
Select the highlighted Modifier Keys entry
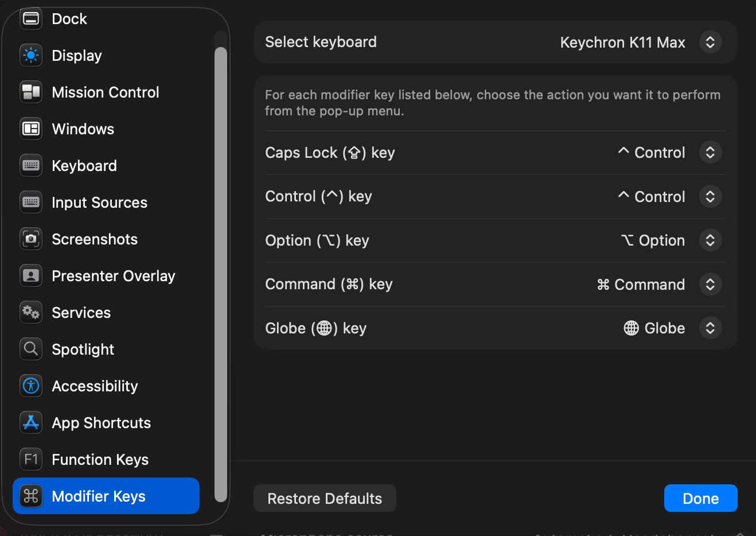click(106, 496)
